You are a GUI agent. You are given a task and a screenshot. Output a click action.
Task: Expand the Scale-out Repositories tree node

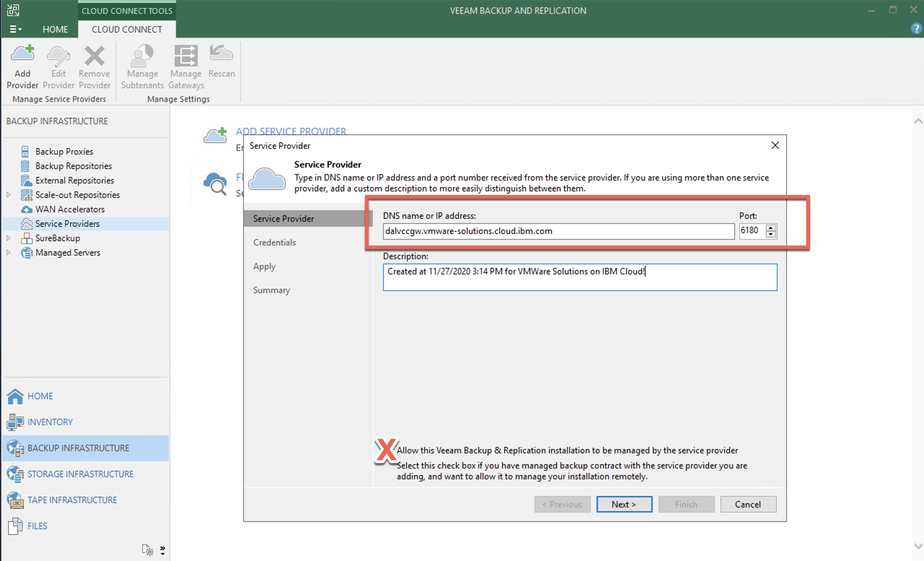coord(8,195)
